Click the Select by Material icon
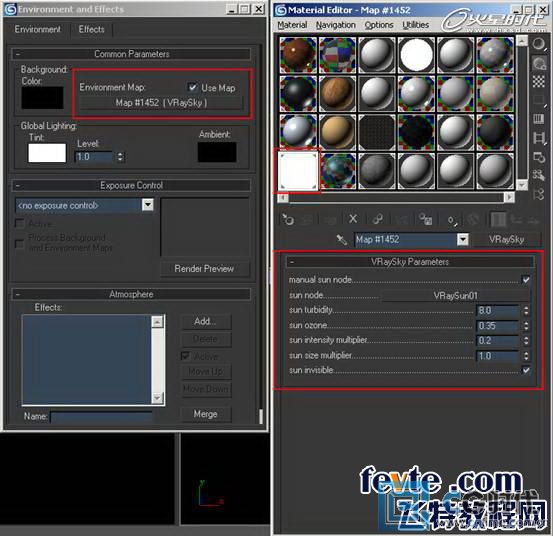Viewport: 553px width, 536px height. pyautogui.click(x=539, y=175)
